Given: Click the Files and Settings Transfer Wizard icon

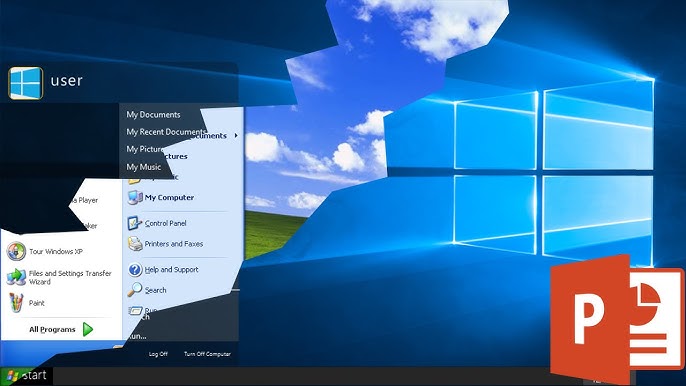Looking at the screenshot, I should 16,277.
